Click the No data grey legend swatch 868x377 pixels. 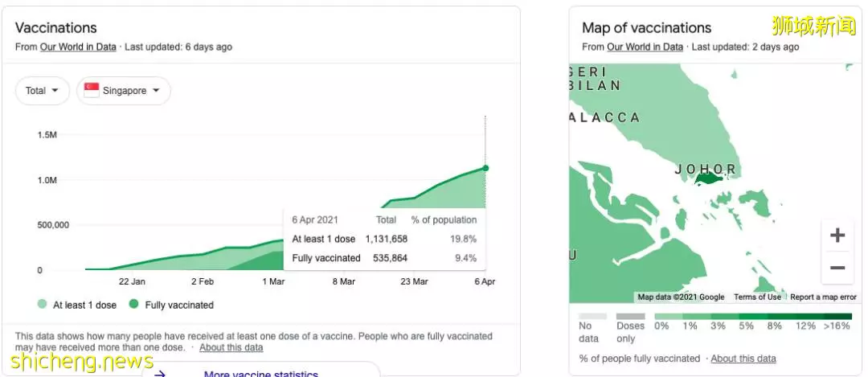click(593, 317)
